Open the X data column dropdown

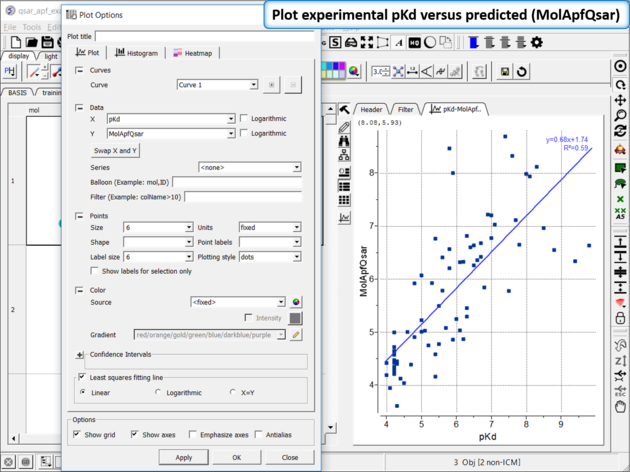pyautogui.click(x=229, y=118)
